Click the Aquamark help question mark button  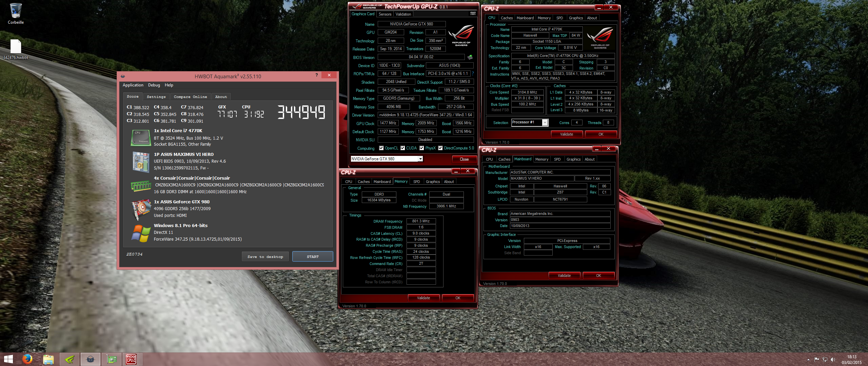[x=317, y=75]
